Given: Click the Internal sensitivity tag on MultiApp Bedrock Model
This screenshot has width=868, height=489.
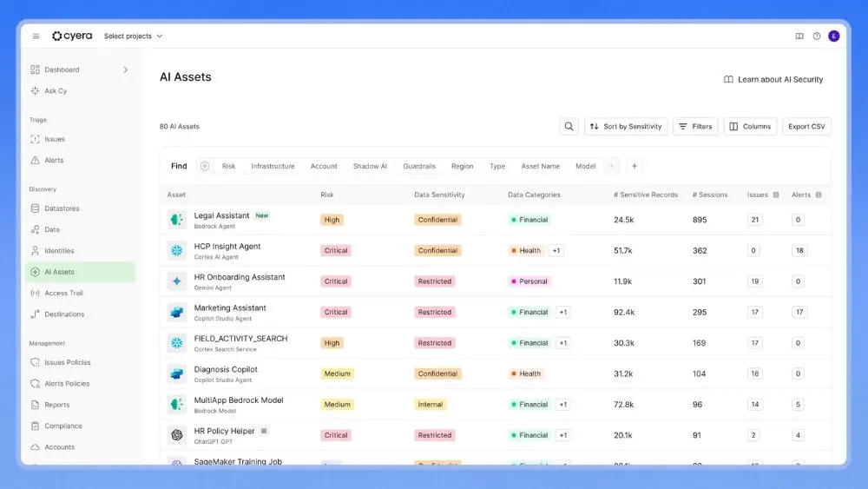Looking at the screenshot, I should pos(431,405).
